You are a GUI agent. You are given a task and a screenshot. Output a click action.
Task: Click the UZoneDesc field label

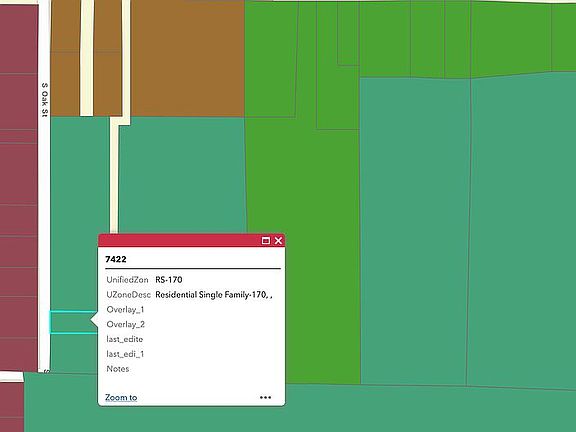[129, 295]
